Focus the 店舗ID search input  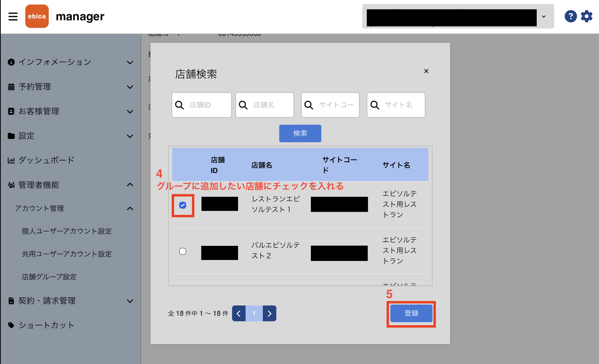tap(201, 105)
